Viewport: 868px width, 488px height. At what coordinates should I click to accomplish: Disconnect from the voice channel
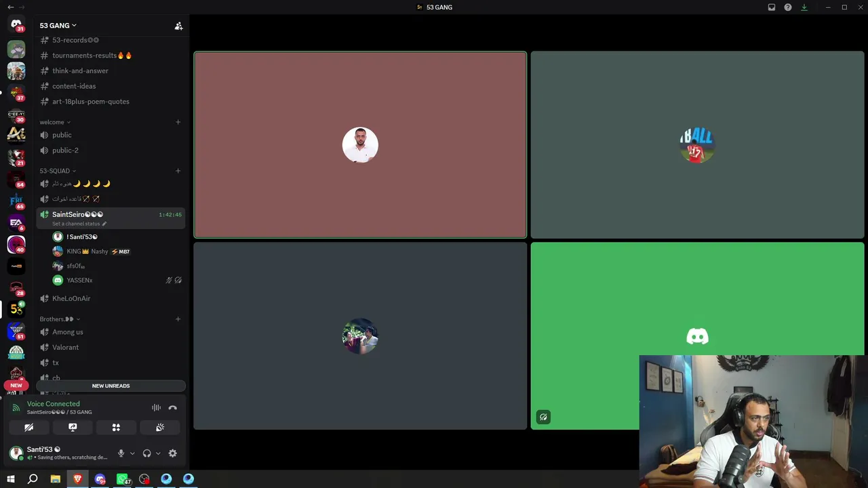click(172, 407)
